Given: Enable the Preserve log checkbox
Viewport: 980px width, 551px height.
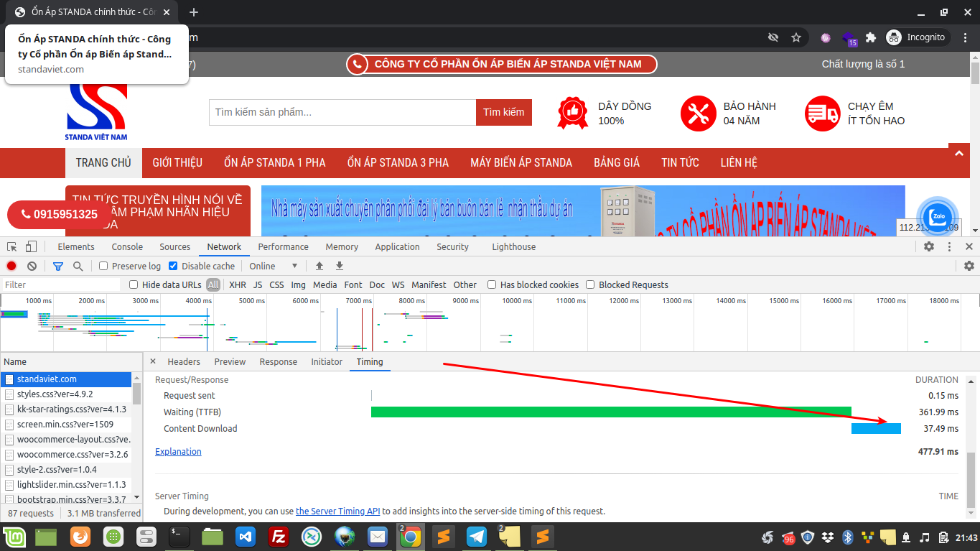Looking at the screenshot, I should click(103, 266).
